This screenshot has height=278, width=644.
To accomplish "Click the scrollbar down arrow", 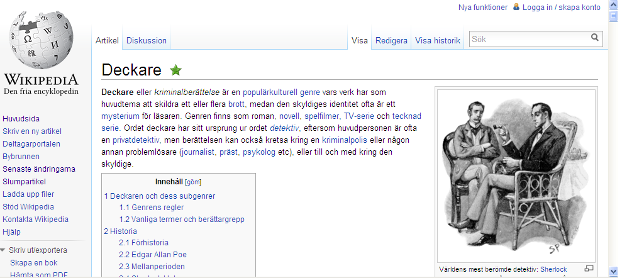I will (613, 271).
